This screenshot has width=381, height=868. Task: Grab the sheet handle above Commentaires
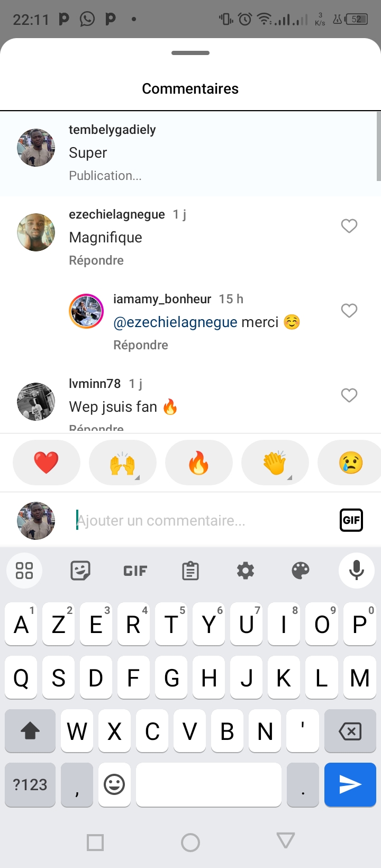190,53
